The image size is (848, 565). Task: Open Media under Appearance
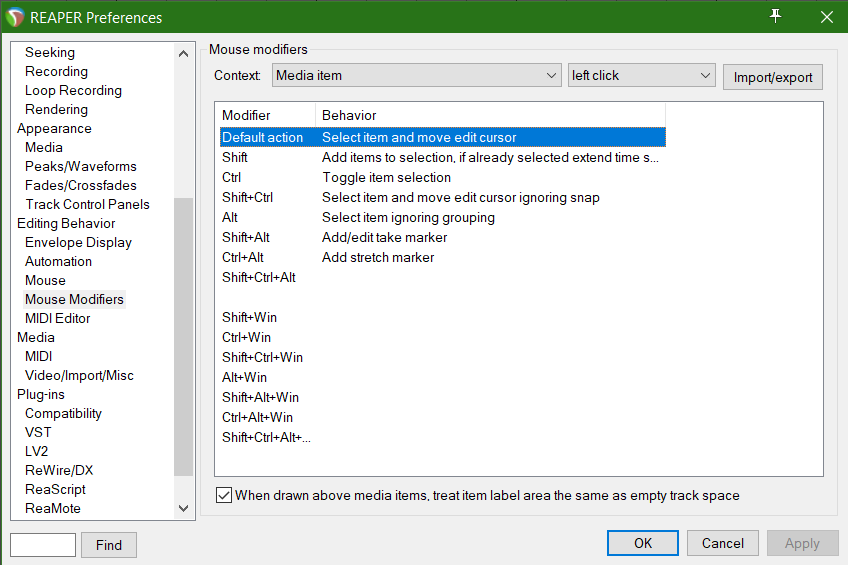[x=44, y=147]
